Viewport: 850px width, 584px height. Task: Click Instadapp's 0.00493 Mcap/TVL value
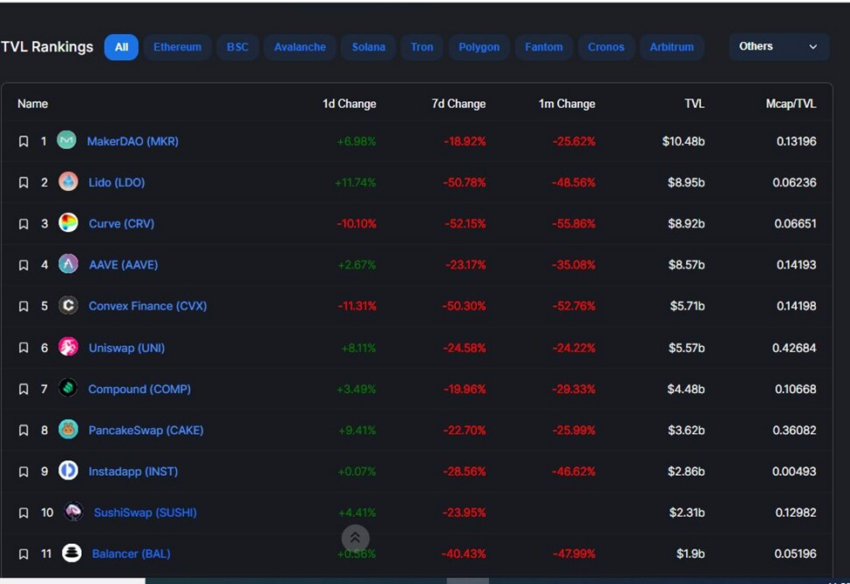click(794, 472)
